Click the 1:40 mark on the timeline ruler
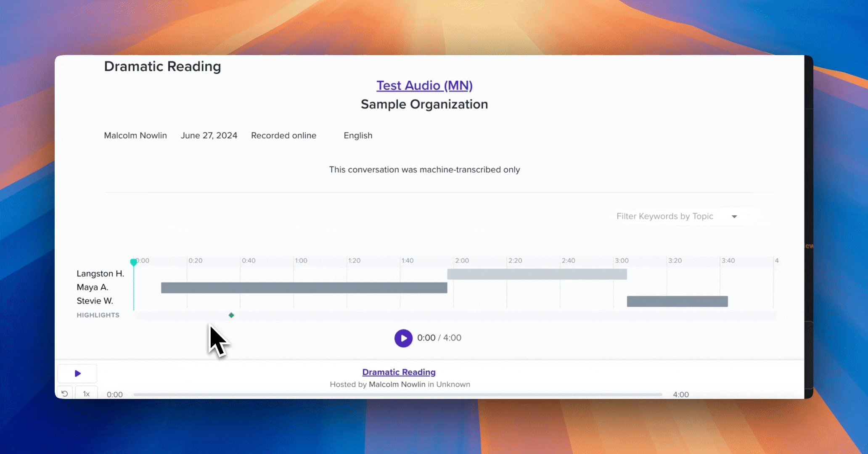Viewport: 868px width, 454px height. coord(408,261)
